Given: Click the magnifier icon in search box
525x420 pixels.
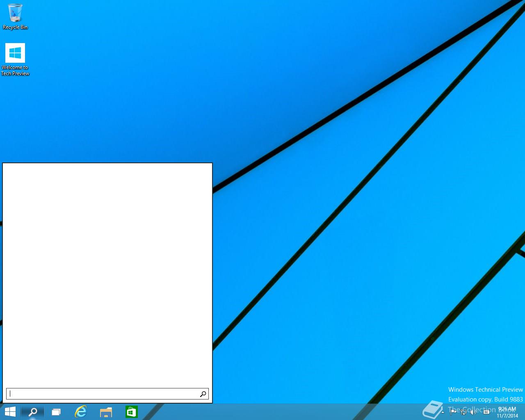Looking at the screenshot, I should [203, 394].
